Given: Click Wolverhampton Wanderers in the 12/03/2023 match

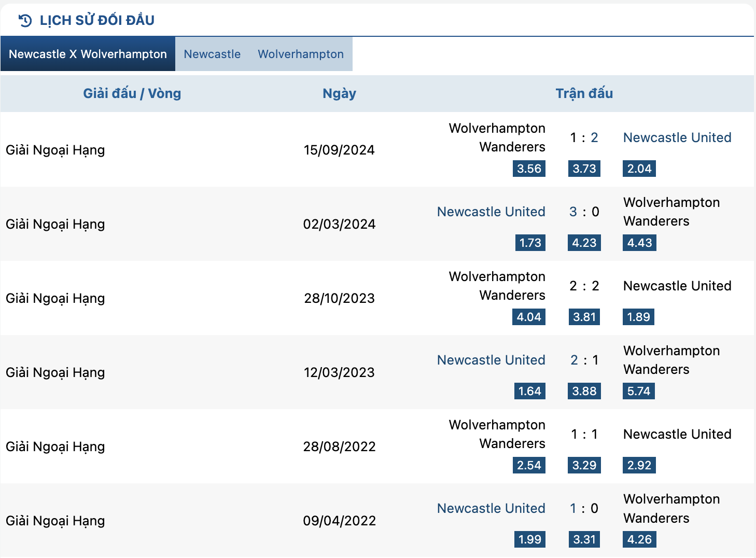Looking at the screenshot, I should coord(671,360).
